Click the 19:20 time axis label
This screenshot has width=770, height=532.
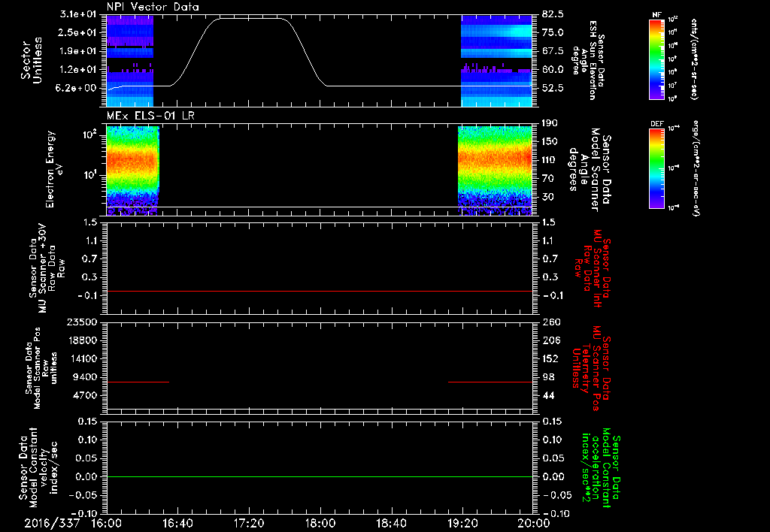(463, 523)
